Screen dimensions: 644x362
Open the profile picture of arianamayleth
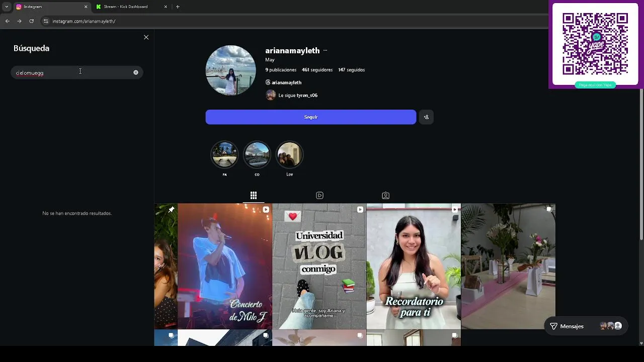coord(231,70)
